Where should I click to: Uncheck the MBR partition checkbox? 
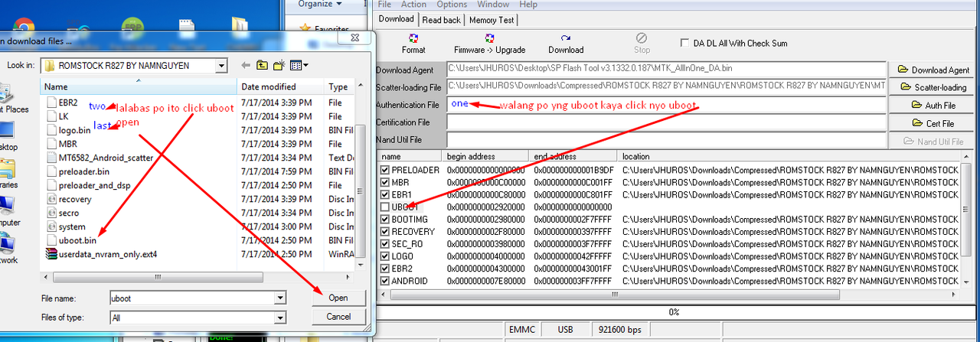pos(384,182)
